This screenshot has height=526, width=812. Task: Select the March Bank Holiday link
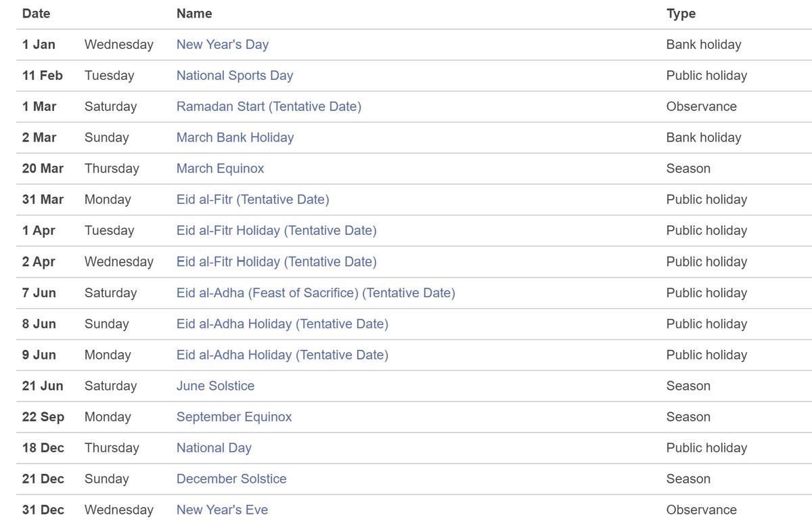[x=235, y=138]
